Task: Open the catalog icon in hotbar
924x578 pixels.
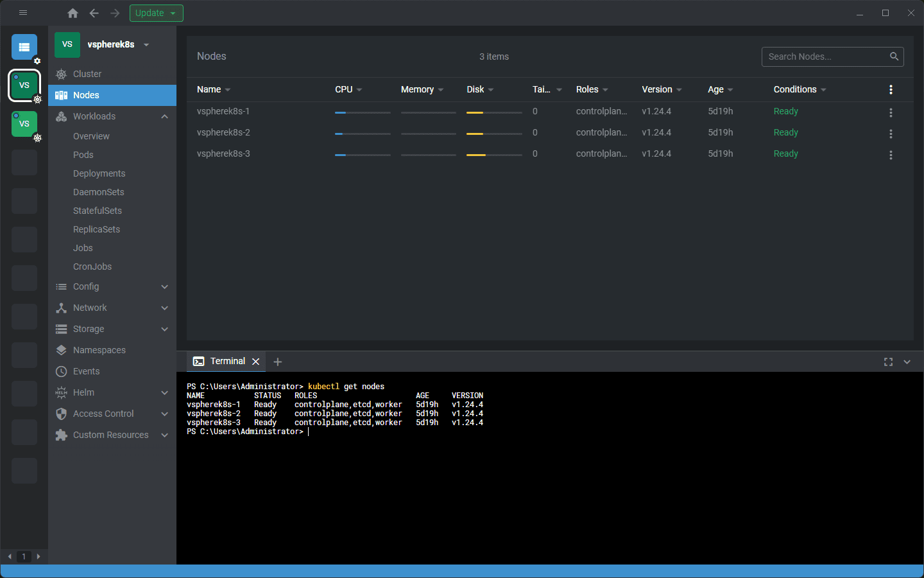Action: 24,47
